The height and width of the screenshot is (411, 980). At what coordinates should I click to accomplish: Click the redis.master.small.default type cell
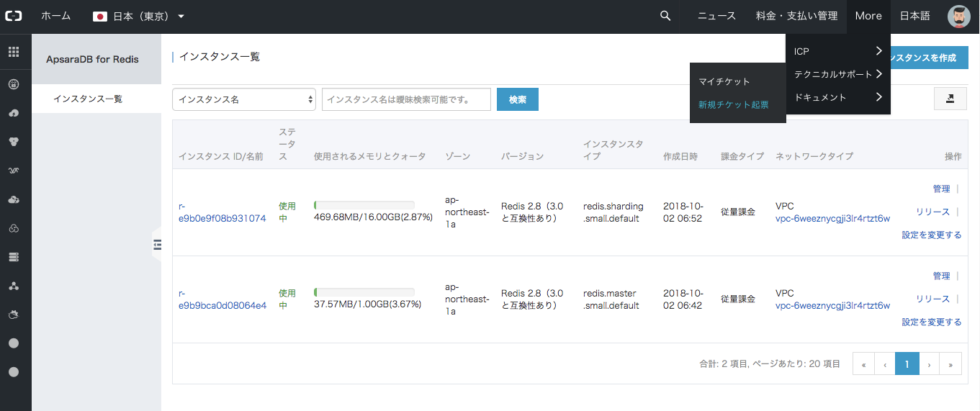point(611,299)
